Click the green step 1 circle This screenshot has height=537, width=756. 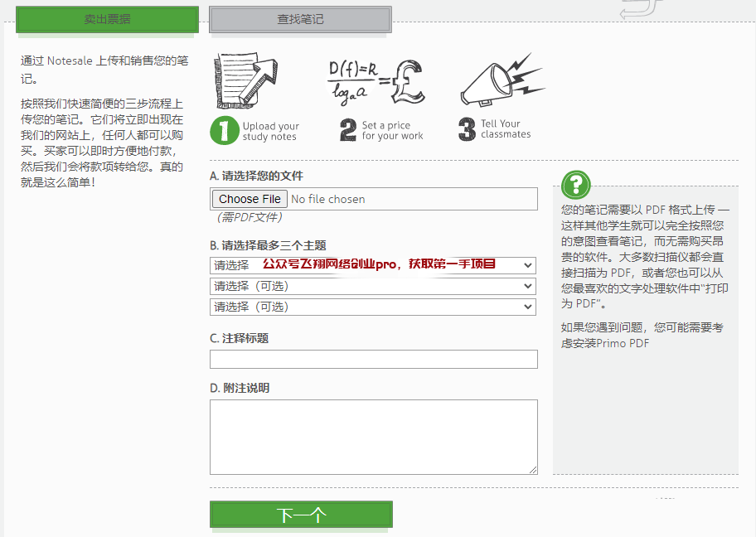pyautogui.click(x=224, y=131)
